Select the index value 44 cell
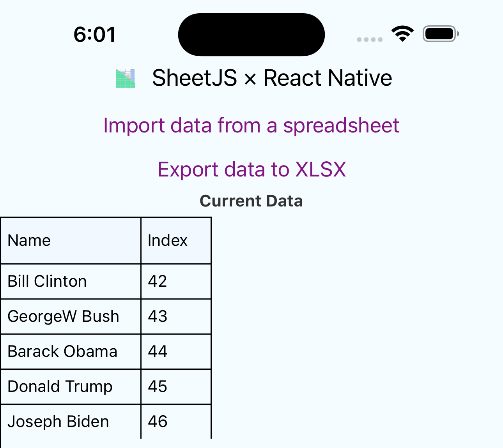The image size is (503, 448). 175,351
